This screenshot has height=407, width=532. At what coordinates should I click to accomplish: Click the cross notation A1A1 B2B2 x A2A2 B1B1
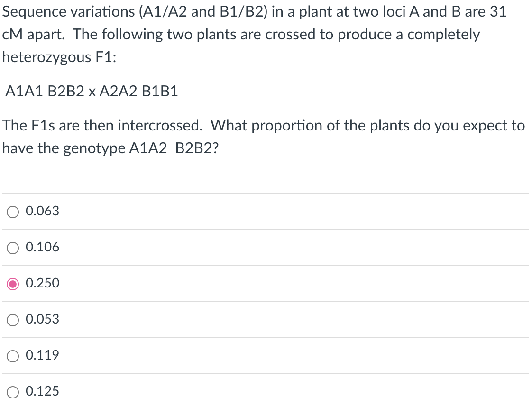coord(92,91)
